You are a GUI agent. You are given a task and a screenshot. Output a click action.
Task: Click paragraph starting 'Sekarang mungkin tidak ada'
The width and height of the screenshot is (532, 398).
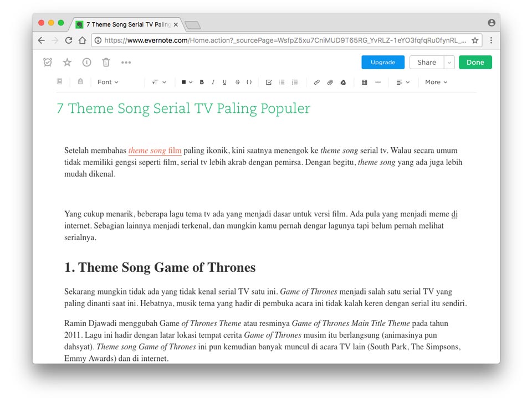pyautogui.click(x=265, y=297)
